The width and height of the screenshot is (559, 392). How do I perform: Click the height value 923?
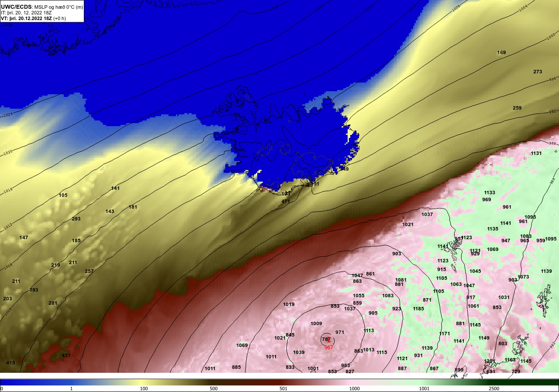[x=397, y=309]
